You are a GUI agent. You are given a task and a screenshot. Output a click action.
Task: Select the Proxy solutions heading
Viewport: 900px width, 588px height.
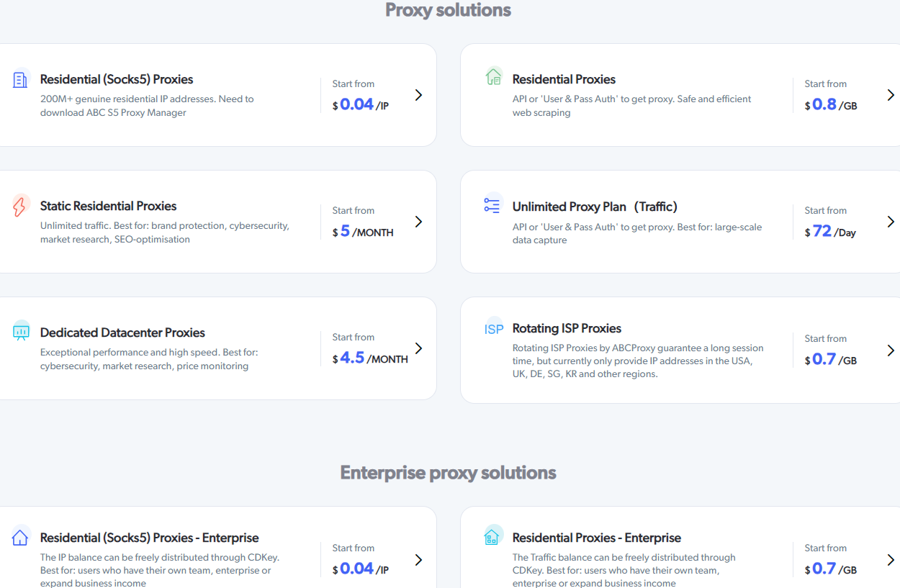pos(448,10)
